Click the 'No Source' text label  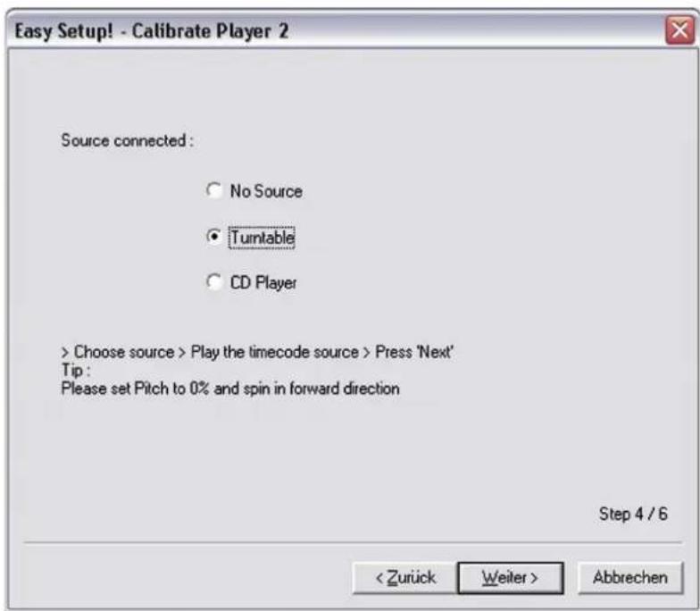coord(266,191)
